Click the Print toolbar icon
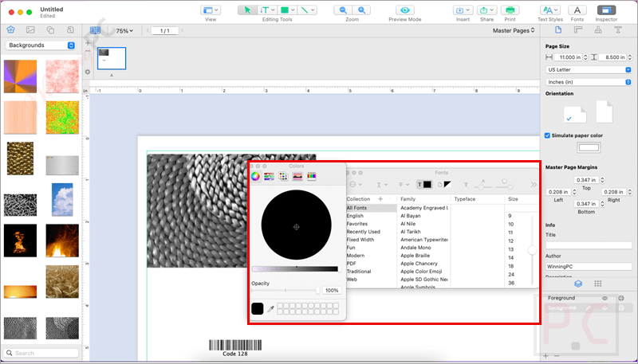This screenshot has width=638, height=364. [510, 10]
